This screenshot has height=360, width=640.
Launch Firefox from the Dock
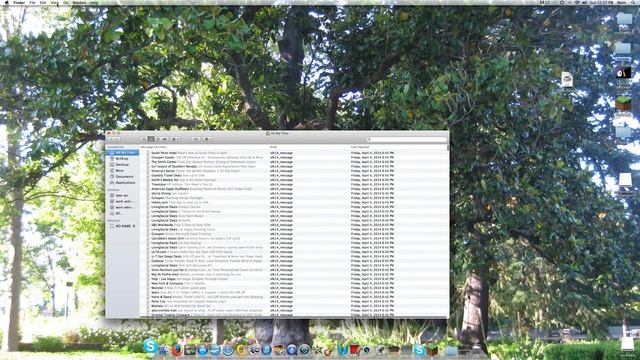tap(177, 350)
